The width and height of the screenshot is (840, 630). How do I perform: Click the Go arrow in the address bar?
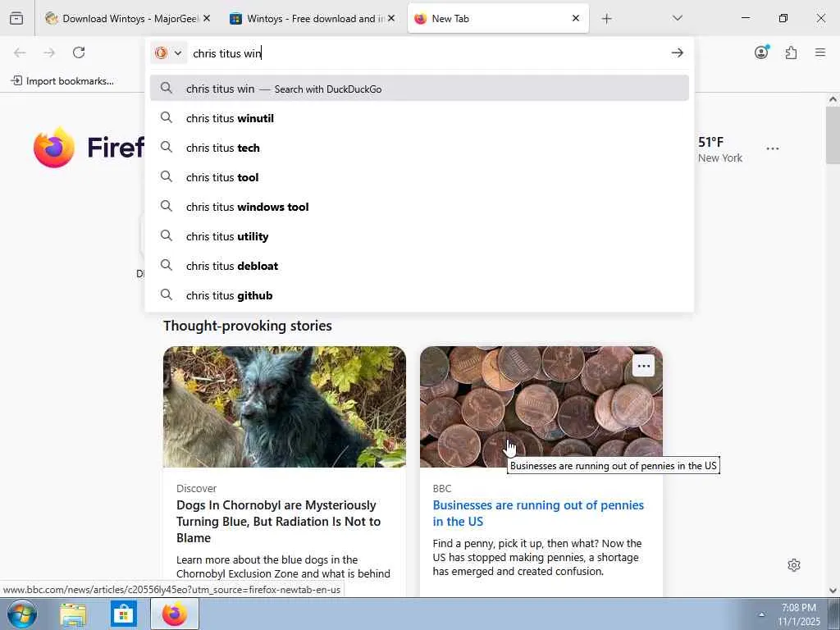click(x=677, y=52)
